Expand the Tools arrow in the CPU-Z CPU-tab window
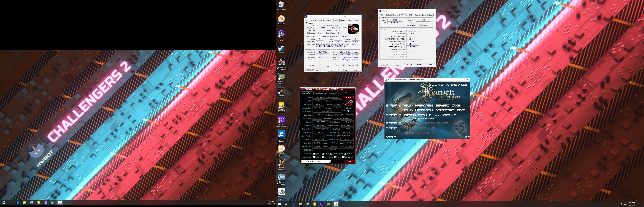644x207 pixels. tap(338, 70)
